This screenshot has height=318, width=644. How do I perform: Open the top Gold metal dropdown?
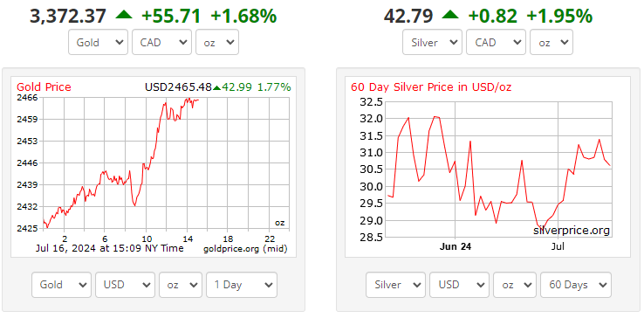point(98,42)
